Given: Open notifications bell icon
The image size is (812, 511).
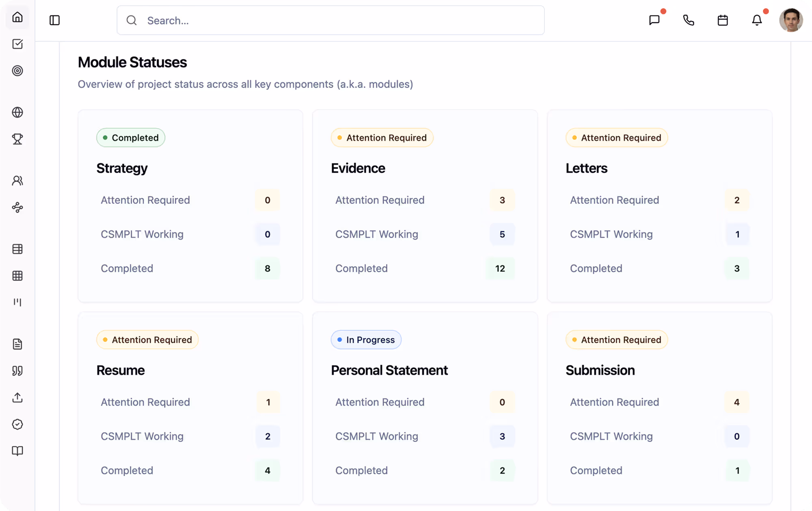Looking at the screenshot, I should [757, 20].
